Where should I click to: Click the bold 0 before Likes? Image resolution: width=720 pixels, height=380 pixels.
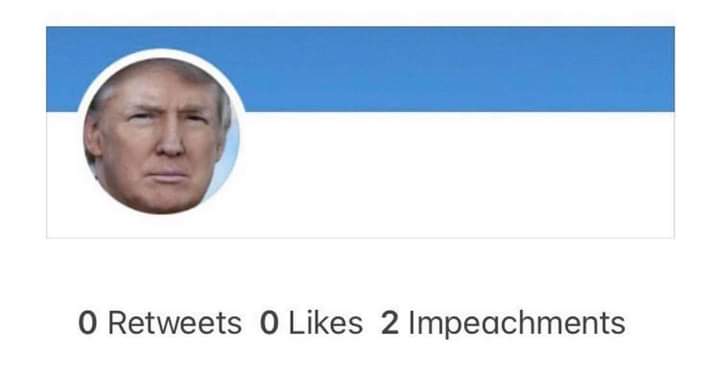pyautogui.click(x=269, y=323)
